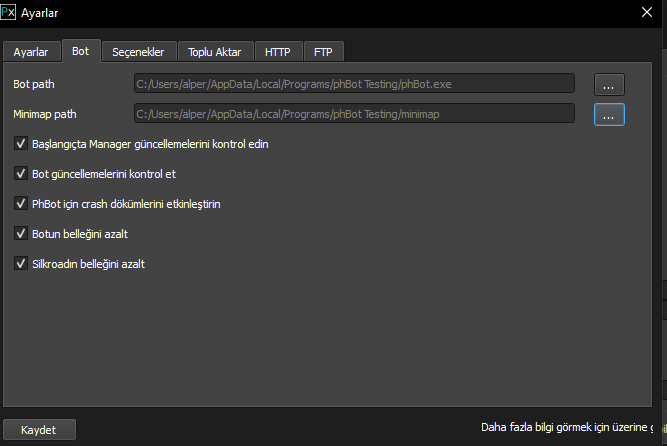667x446 pixels.
Task: Go to the Toplu Aktar tab
Action: click(x=215, y=51)
